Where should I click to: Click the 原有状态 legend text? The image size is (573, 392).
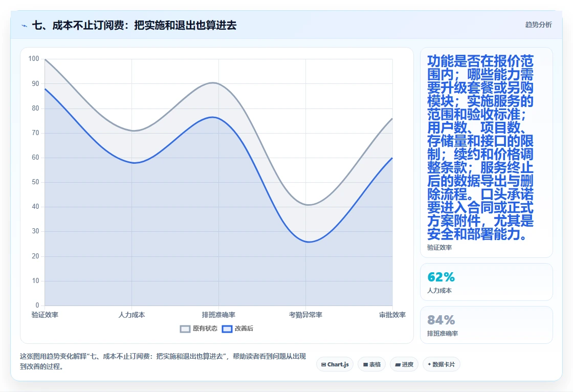point(205,329)
